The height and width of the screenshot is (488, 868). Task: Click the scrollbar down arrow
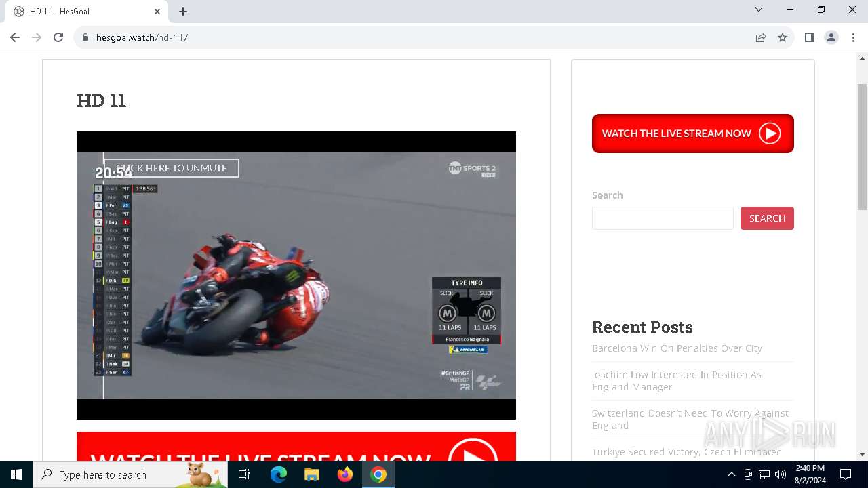(x=862, y=455)
